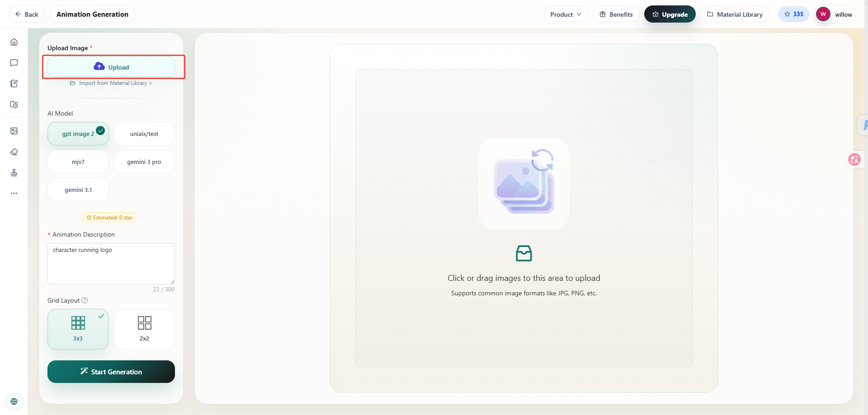Click the drag images upload area text
Viewport: 868px width, 415px height.
524,278
